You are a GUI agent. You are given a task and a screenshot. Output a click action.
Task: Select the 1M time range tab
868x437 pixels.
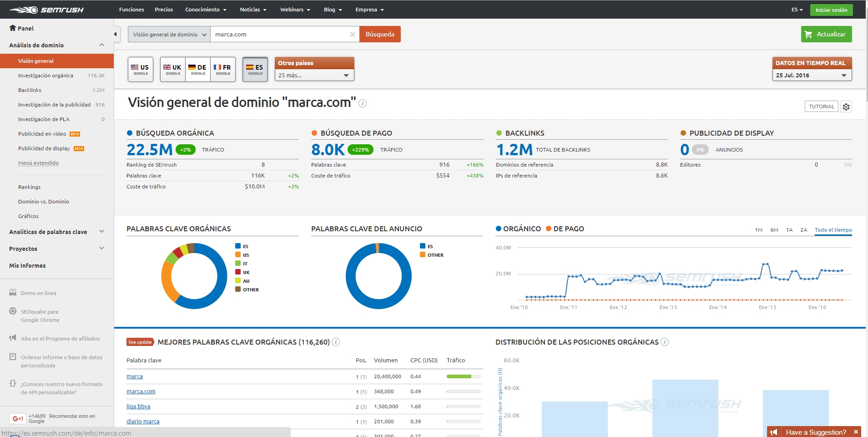pyautogui.click(x=759, y=230)
